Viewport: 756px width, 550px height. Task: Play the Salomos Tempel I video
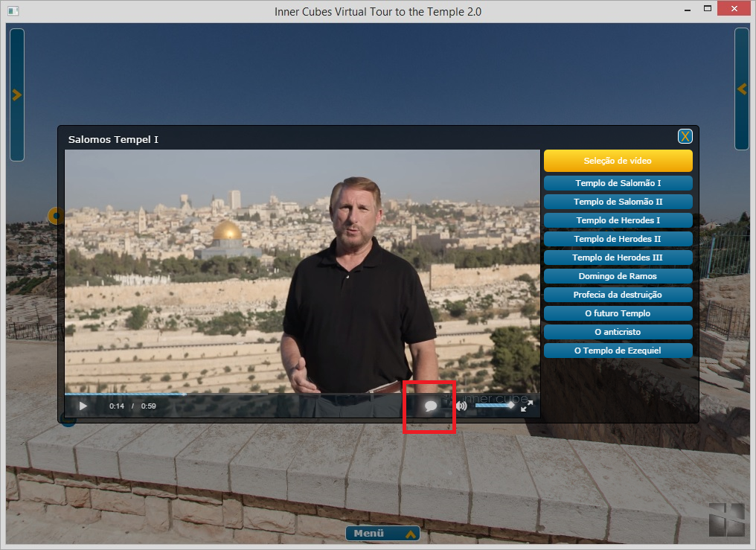(x=83, y=406)
